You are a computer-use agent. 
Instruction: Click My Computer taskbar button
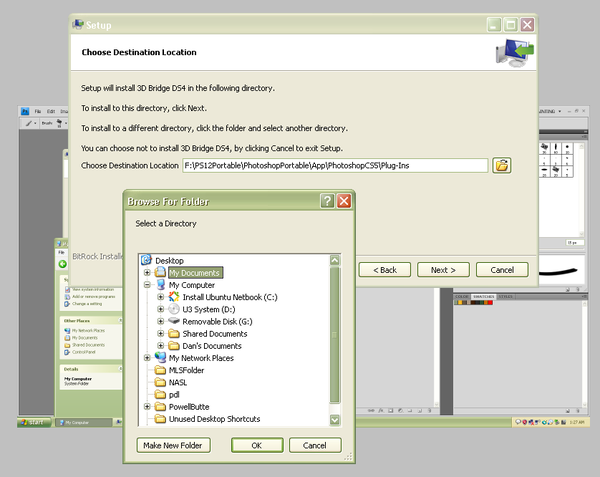pos(84,422)
